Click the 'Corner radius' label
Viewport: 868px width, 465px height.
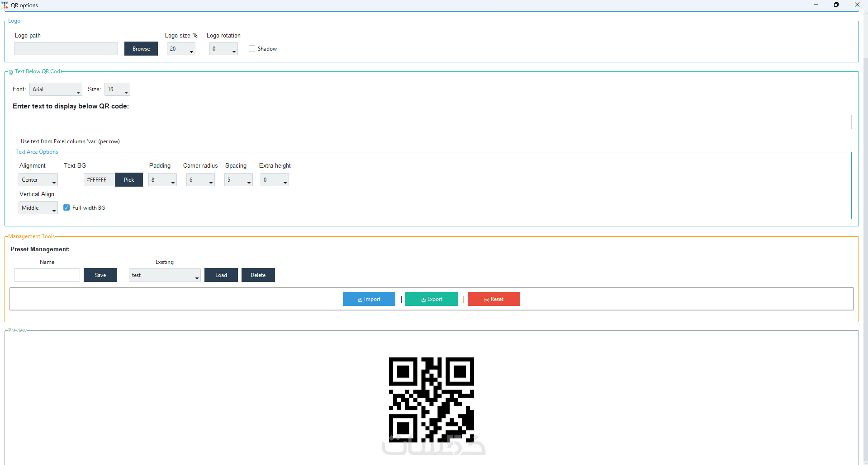pyautogui.click(x=200, y=166)
